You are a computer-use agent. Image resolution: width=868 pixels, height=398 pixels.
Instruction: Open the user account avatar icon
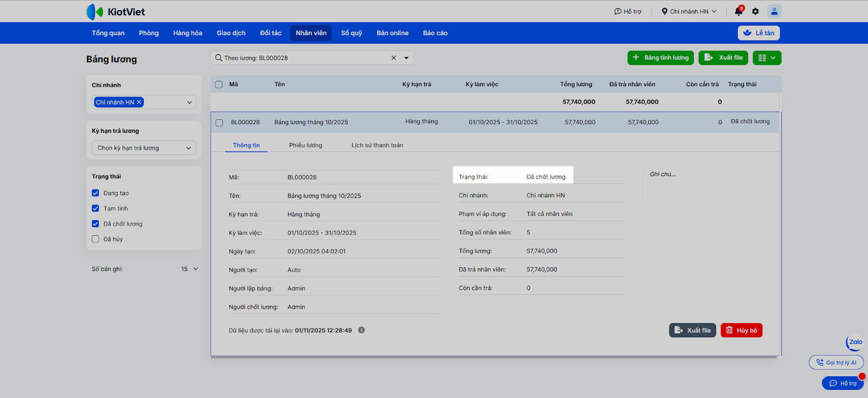pos(774,11)
